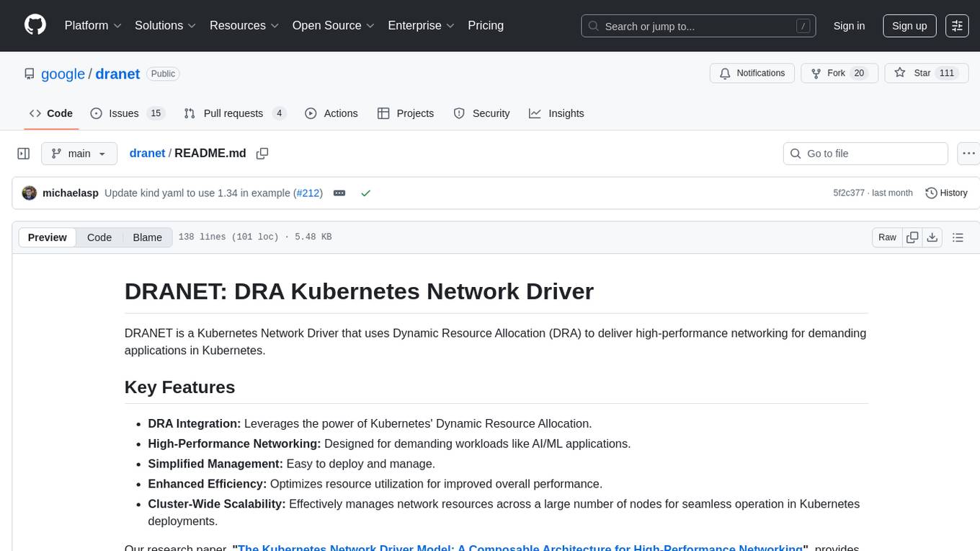
Task: Open pull request #212 link
Action: pos(308,193)
